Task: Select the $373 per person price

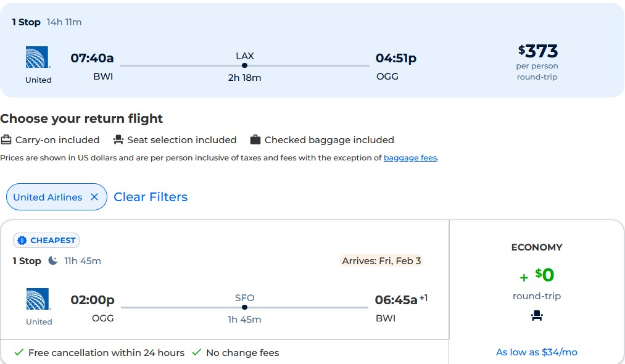Action: [x=537, y=51]
